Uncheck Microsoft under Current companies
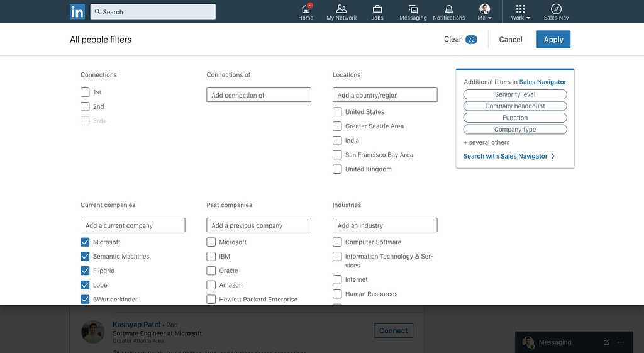 [x=85, y=242]
